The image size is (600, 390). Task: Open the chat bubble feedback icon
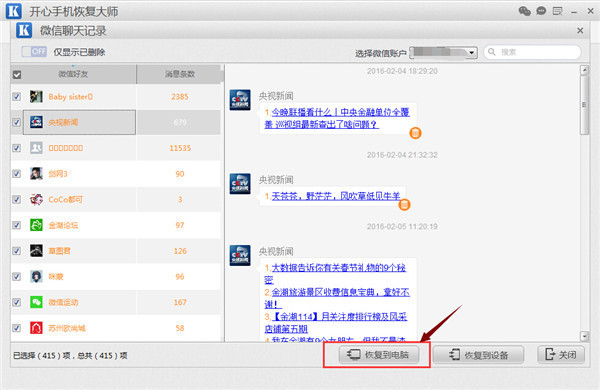coord(541,11)
